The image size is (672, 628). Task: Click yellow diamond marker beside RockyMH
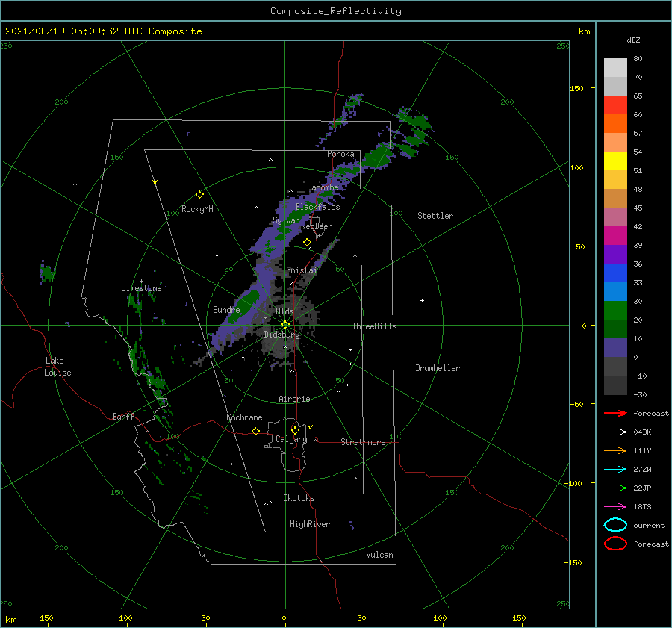[199, 195]
